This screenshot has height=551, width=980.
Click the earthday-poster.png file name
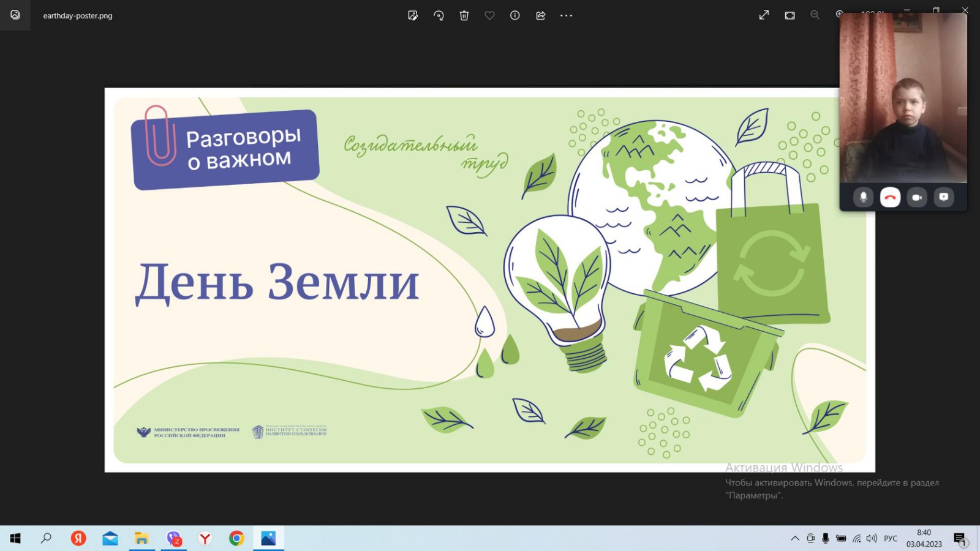coord(78,16)
